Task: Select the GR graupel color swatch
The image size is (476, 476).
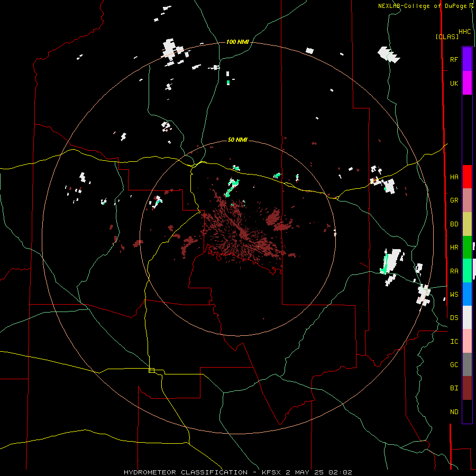Action: pyautogui.click(x=467, y=200)
